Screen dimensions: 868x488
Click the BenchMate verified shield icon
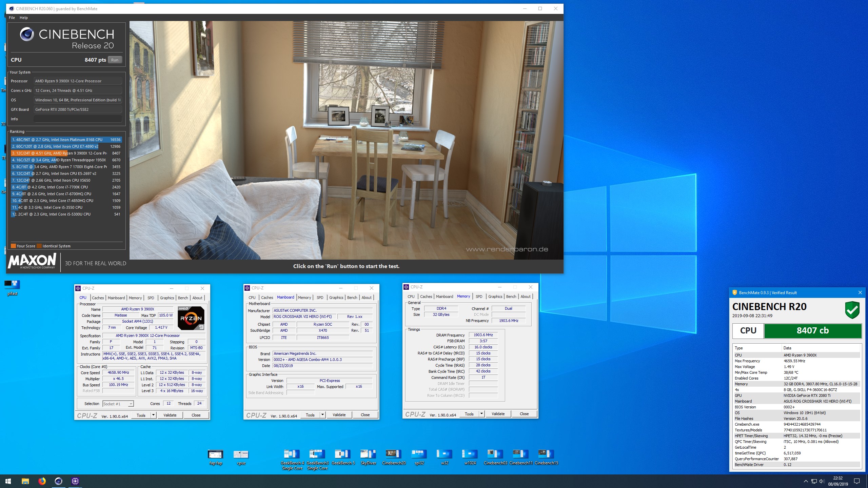point(852,309)
